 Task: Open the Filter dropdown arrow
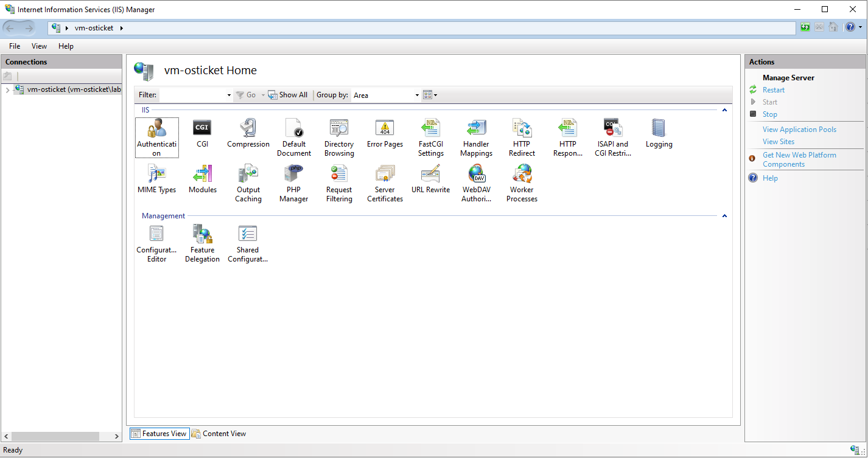click(229, 95)
